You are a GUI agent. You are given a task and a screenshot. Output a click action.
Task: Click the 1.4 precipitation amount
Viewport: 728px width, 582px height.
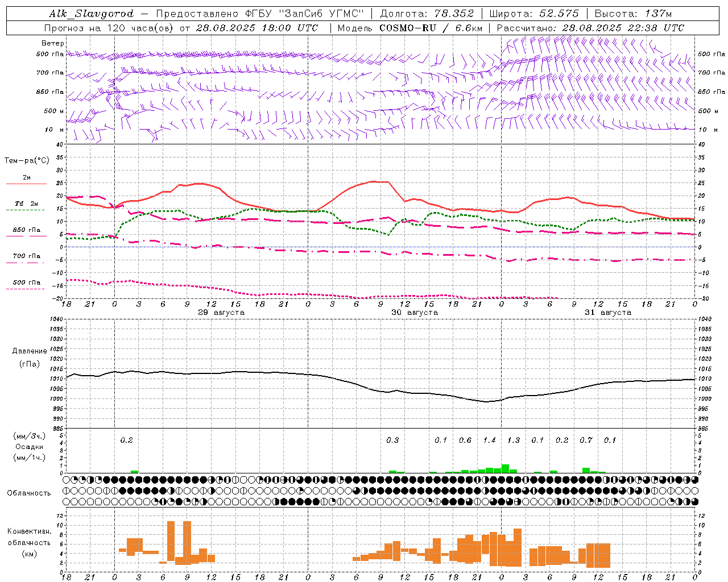coord(489,440)
